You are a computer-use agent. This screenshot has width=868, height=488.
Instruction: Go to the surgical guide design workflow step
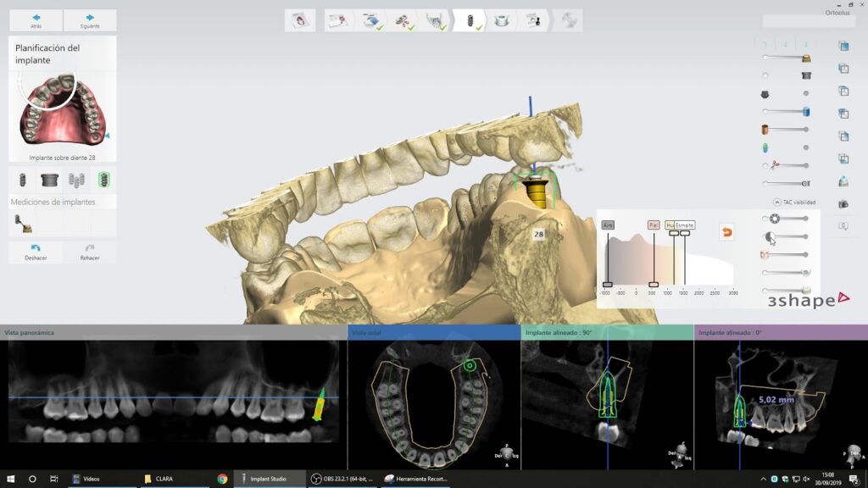(x=502, y=20)
